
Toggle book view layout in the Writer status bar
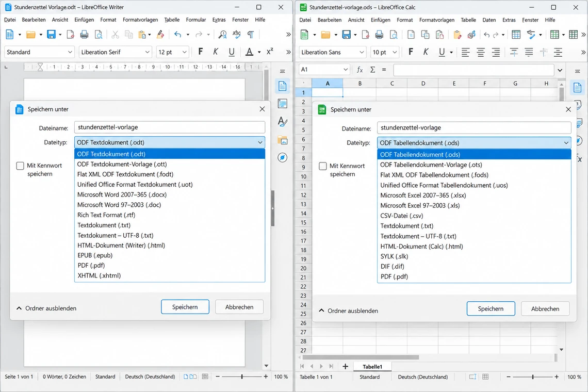coord(193,377)
